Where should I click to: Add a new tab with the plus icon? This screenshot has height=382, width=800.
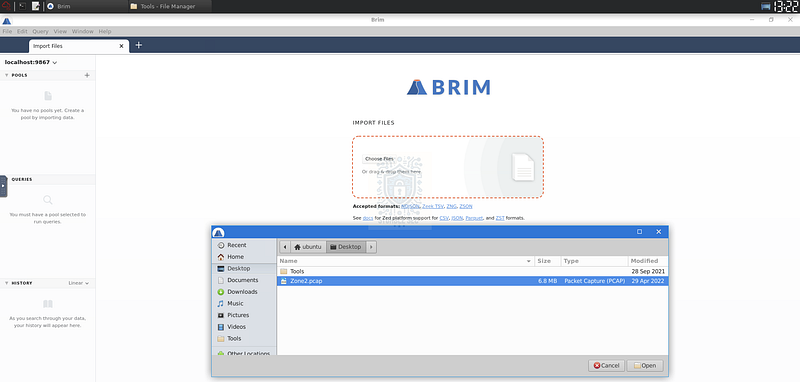tap(138, 45)
